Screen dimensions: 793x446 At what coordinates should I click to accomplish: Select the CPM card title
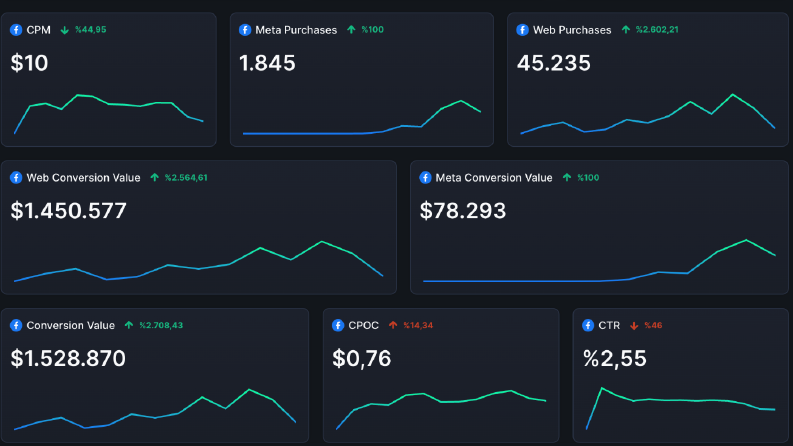[x=38, y=30]
